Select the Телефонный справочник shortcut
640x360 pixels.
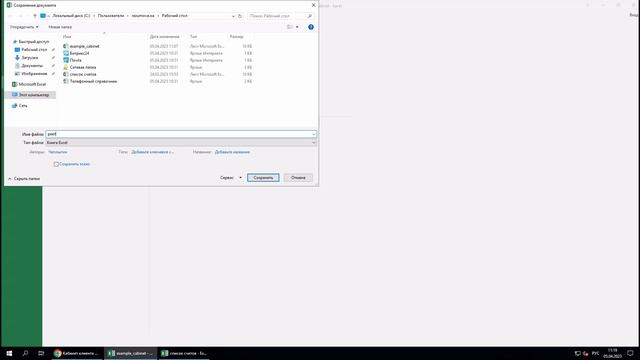tap(93, 81)
